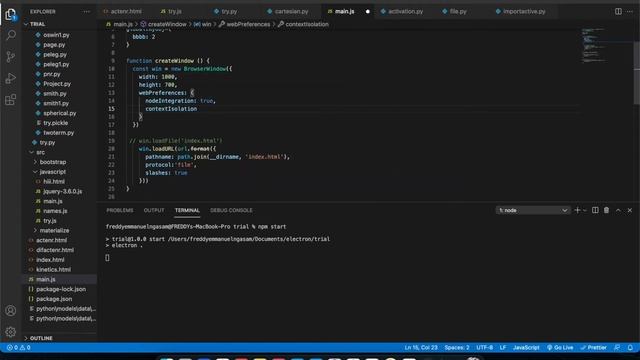Start Go Live server from status bar
This screenshot has height=360, width=640.
[560, 348]
